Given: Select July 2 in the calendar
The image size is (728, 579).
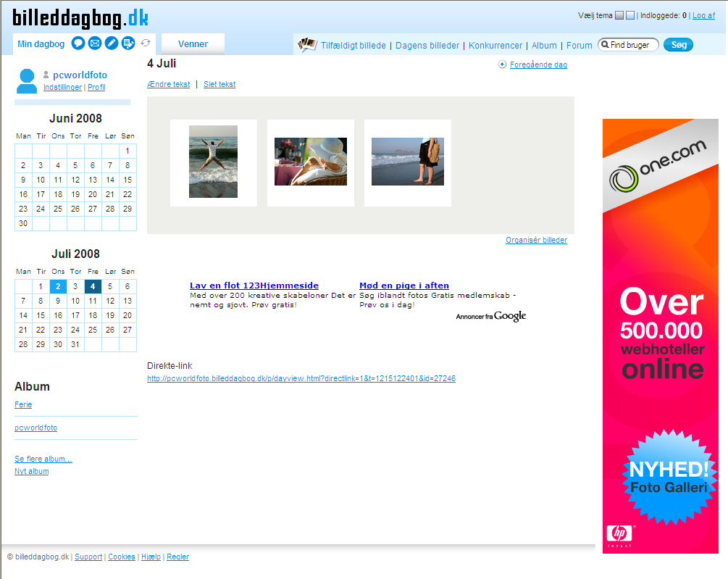Looking at the screenshot, I should click(x=58, y=286).
